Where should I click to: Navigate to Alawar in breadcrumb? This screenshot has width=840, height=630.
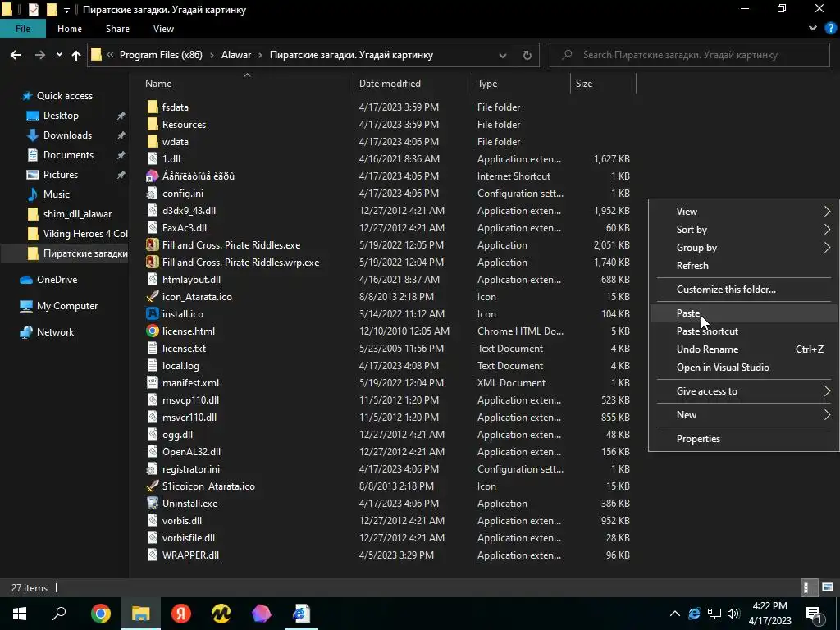pyautogui.click(x=236, y=55)
